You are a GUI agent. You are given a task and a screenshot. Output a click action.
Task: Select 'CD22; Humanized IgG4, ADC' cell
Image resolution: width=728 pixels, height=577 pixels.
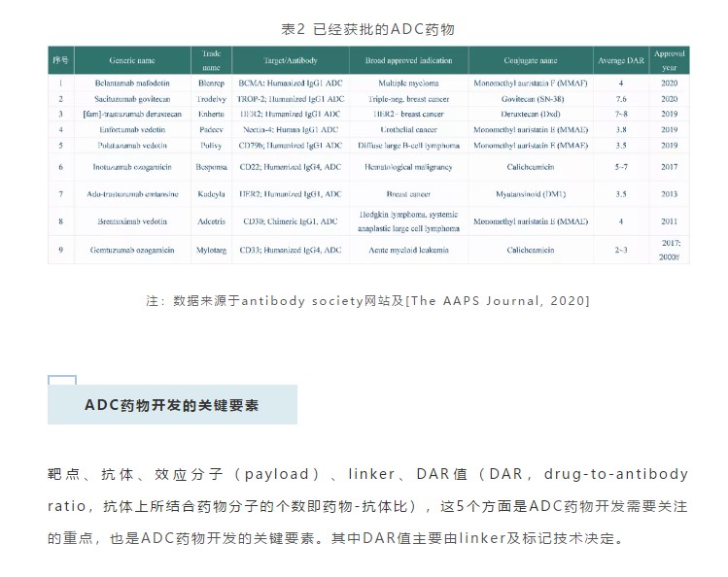pyautogui.click(x=291, y=167)
